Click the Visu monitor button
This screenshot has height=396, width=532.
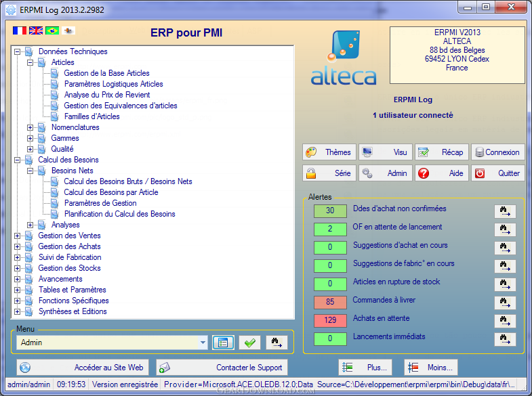(x=386, y=152)
